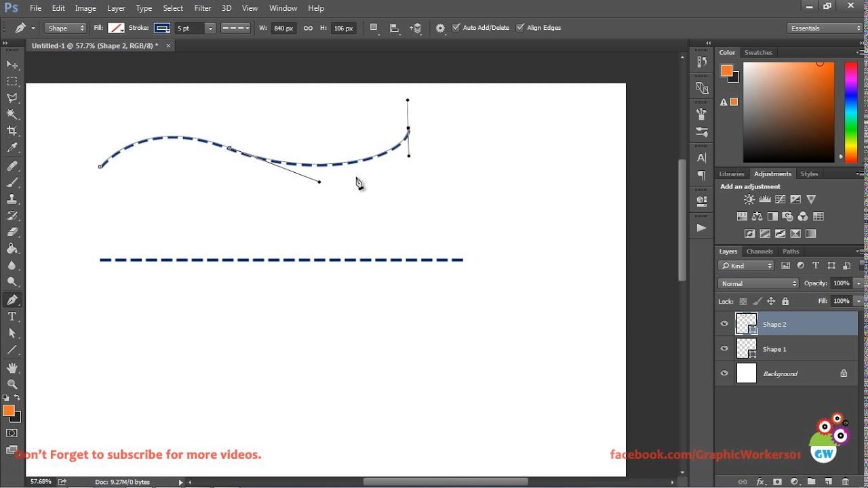Screen dimensions: 868x488
Task: Hide the Background layer
Action: 724,373
